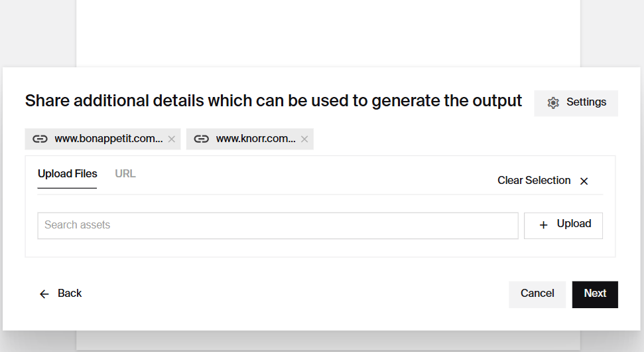Click the Clear Selection text
Image resolution: width=644 pixels, height=352 pixels.
[534, 181]
